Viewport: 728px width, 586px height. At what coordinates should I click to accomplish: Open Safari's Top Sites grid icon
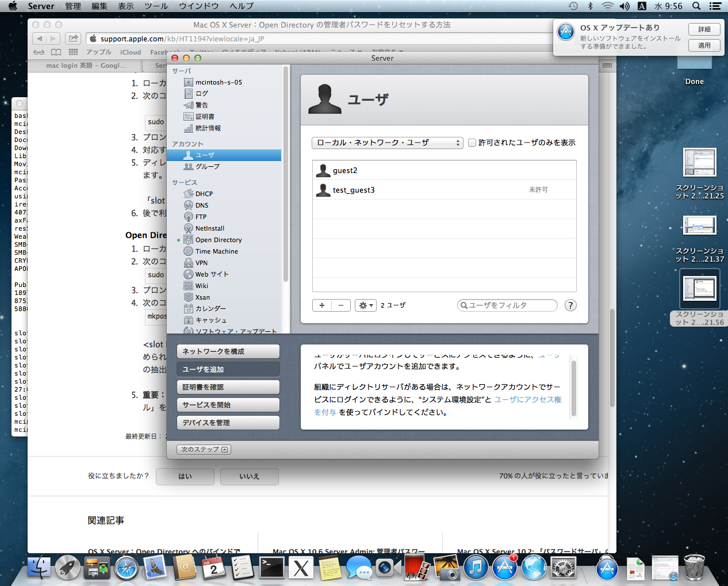[x=73, y=52]
